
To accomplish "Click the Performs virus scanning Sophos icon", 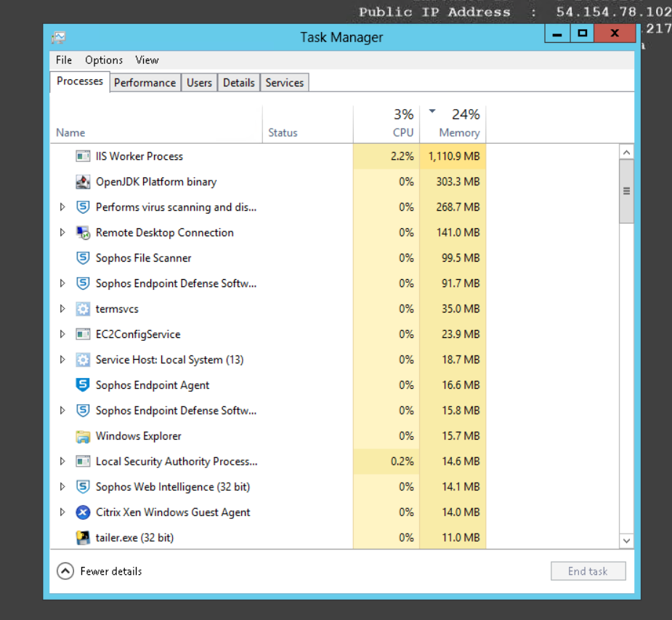I will (83, 207).
